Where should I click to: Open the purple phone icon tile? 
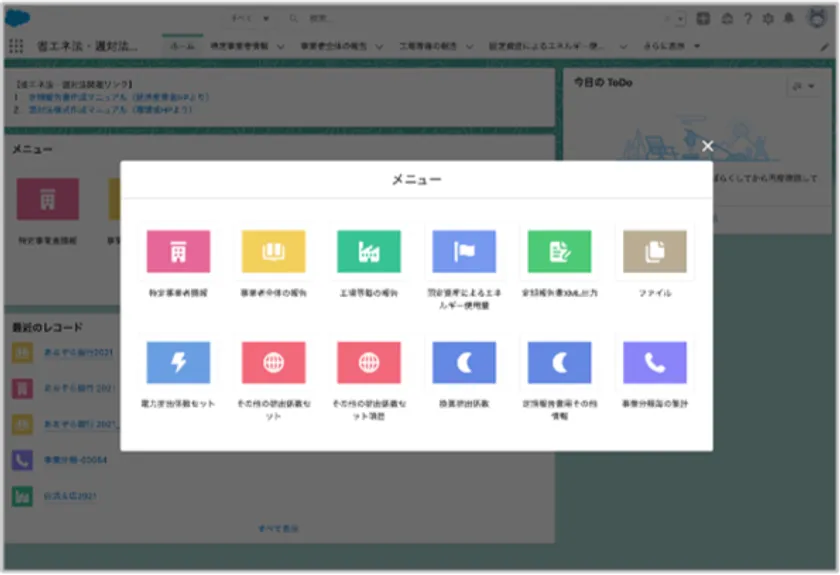click(654, 363)
